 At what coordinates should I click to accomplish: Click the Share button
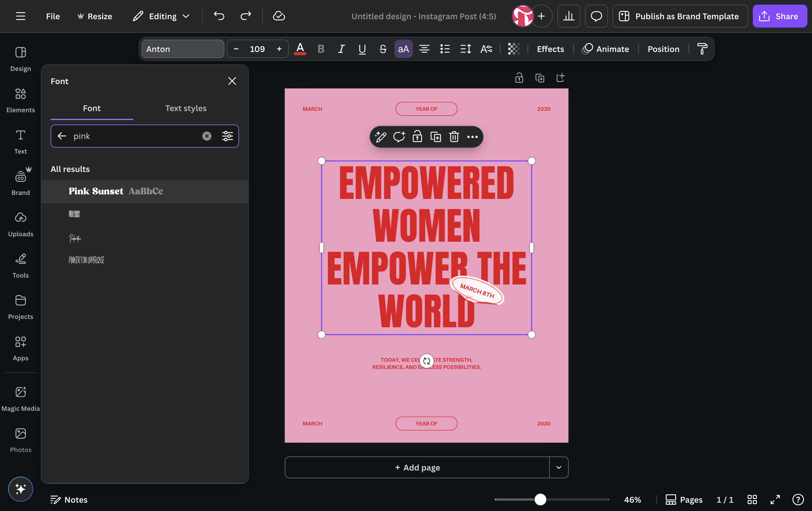(780, 16)
